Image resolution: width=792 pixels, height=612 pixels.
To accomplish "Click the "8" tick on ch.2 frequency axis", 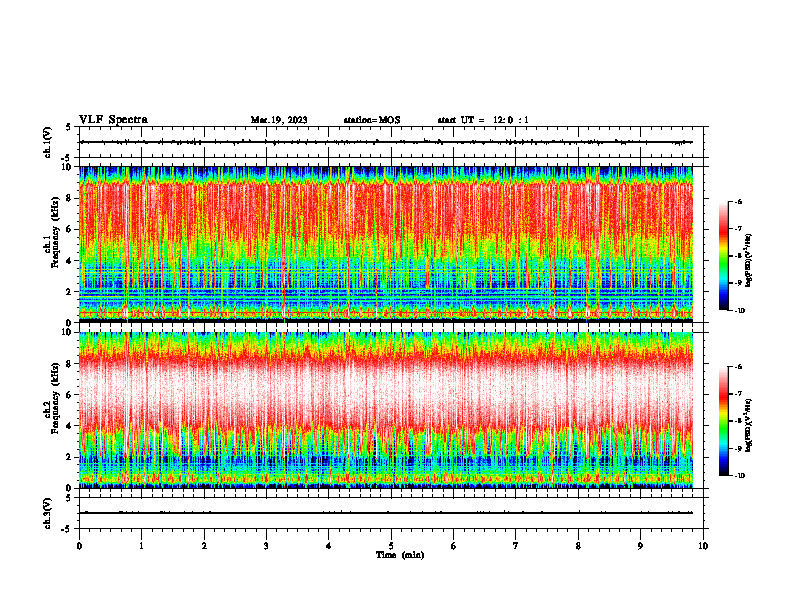I will tap(70, 364).
